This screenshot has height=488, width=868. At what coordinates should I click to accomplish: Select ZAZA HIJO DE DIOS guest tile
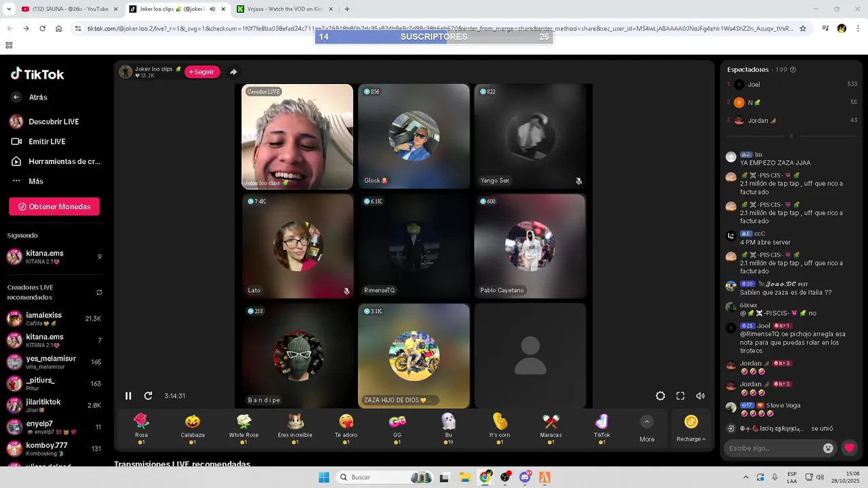[x=414, y=356]
